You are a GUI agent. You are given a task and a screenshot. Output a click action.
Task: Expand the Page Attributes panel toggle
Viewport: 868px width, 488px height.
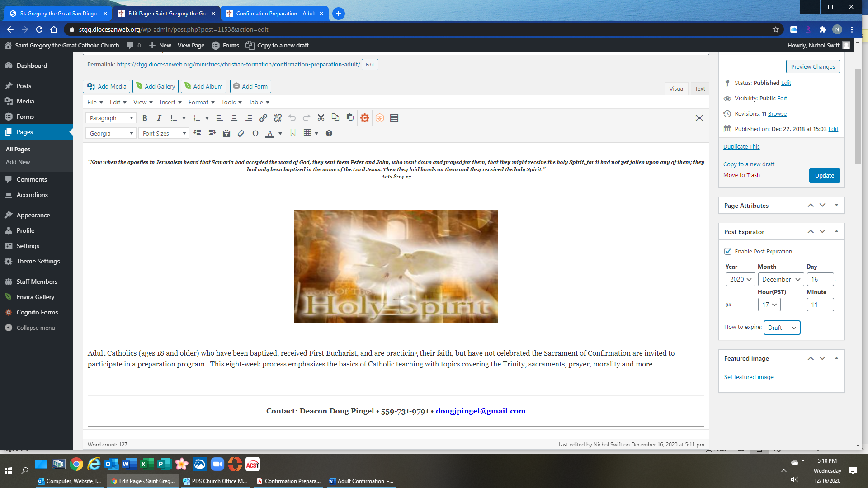[836, 205]
